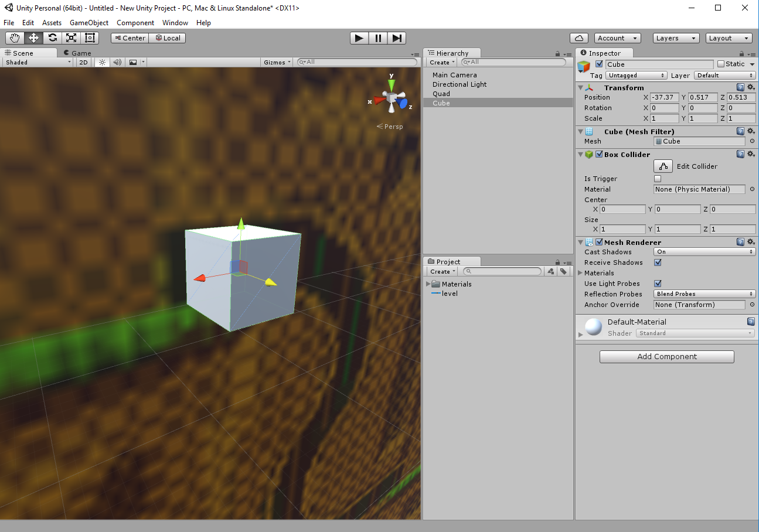The image size is (759, 532).
Task: Toggle Center pivot mode button
Action: pos(130,38)
